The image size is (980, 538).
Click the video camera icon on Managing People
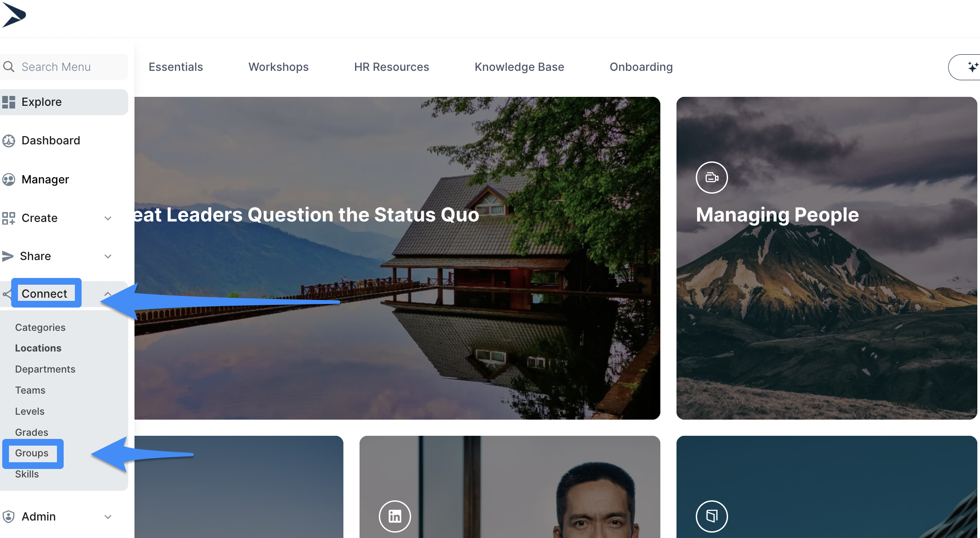point(711,178)
